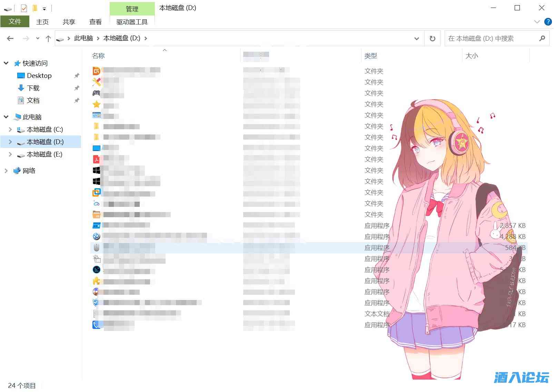Click the New folder icon on the quick access toolbar
Viewport: 554px width, 392px height.
click(34, 8)
